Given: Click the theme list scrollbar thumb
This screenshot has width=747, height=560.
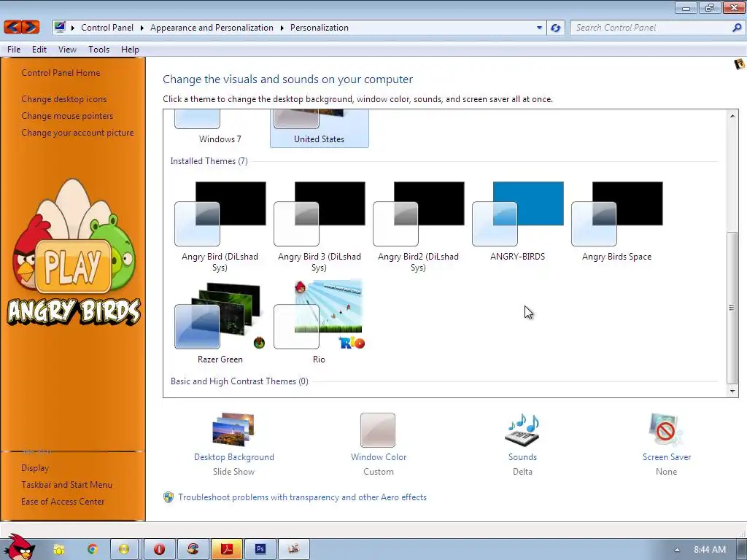Looking at the screenshot, I should click(x=732, y=307).
